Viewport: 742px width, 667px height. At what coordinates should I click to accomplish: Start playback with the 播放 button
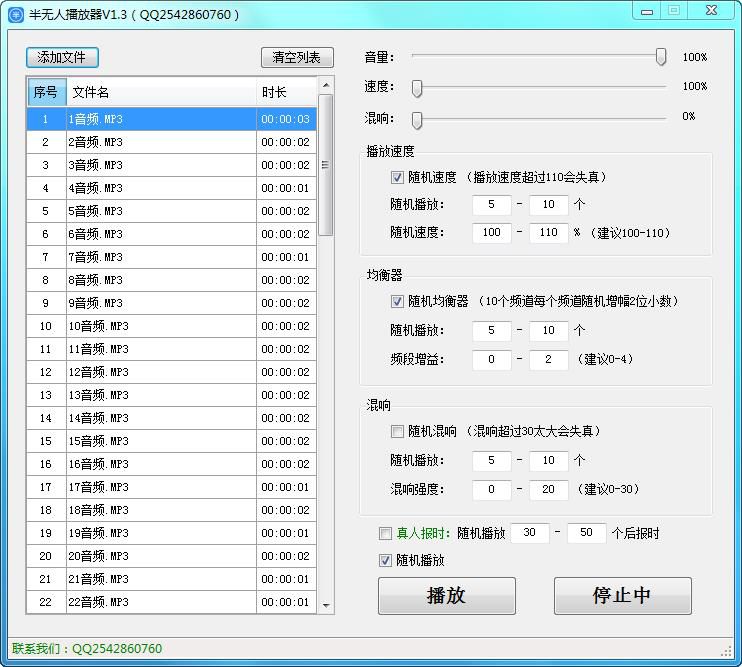point(446,596)
